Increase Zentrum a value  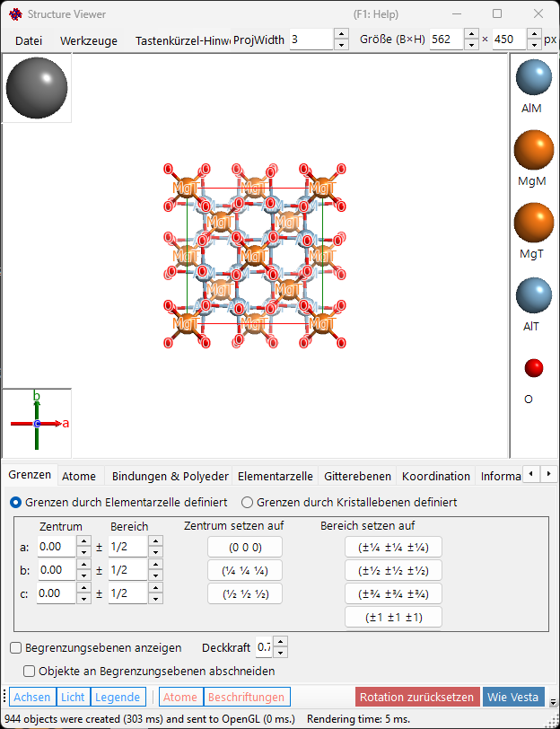[83, 541]
